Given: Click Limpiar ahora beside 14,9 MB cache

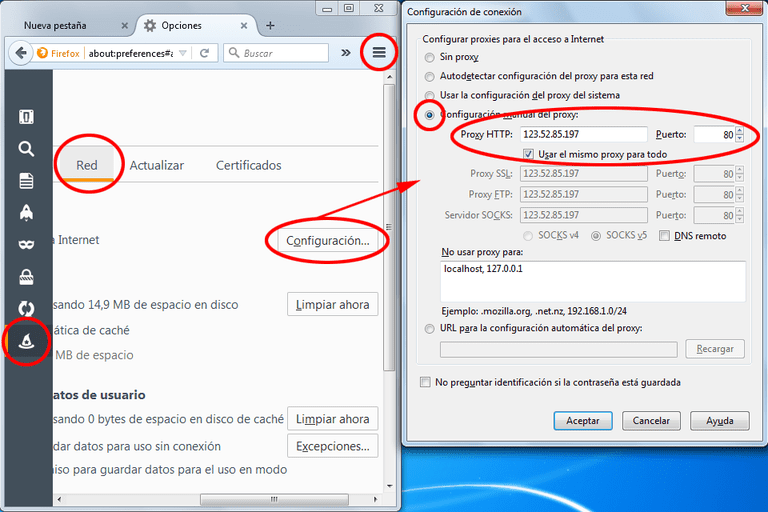Looking at the screenshot, I should click(333, 305).
